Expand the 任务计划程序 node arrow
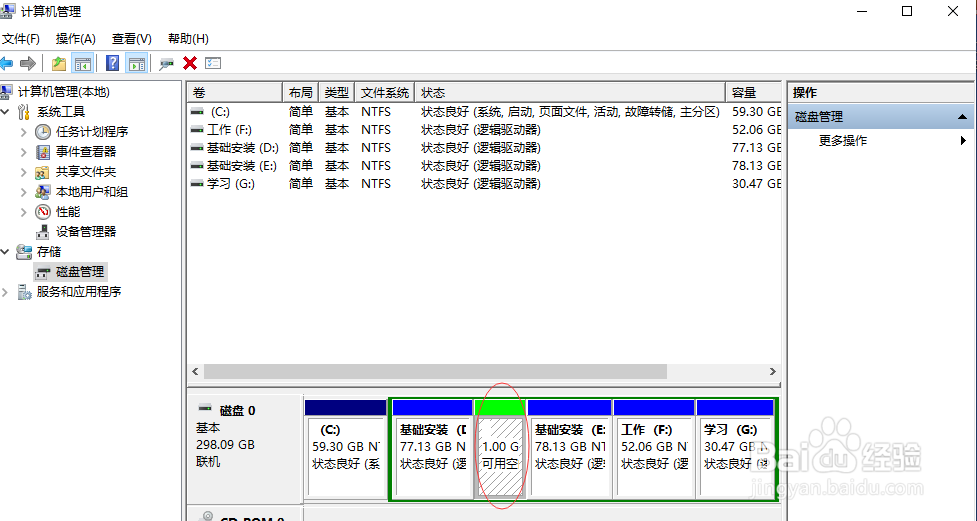The width and height of the screenshot is (977, 521). click(x=24, y=131)
